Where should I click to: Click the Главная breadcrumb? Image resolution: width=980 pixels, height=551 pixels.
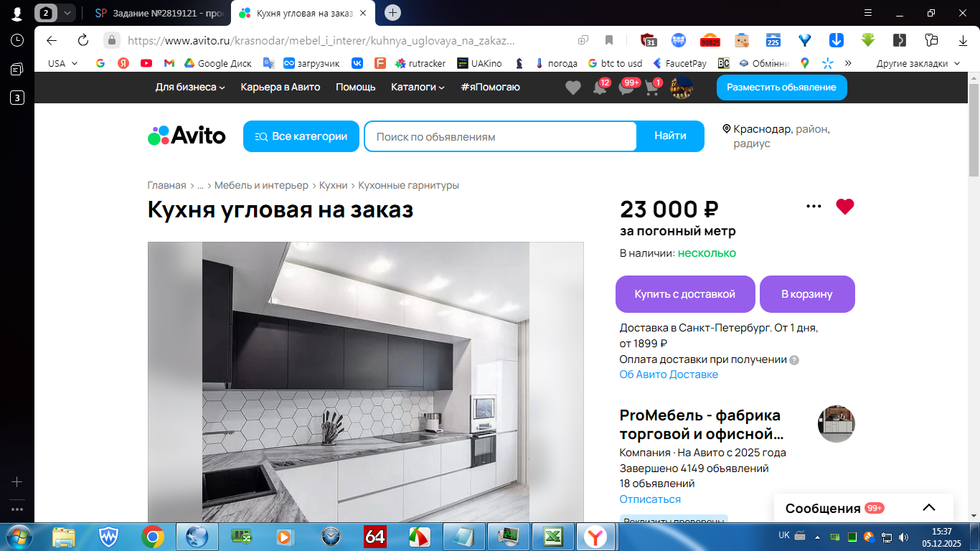(166, 185)
